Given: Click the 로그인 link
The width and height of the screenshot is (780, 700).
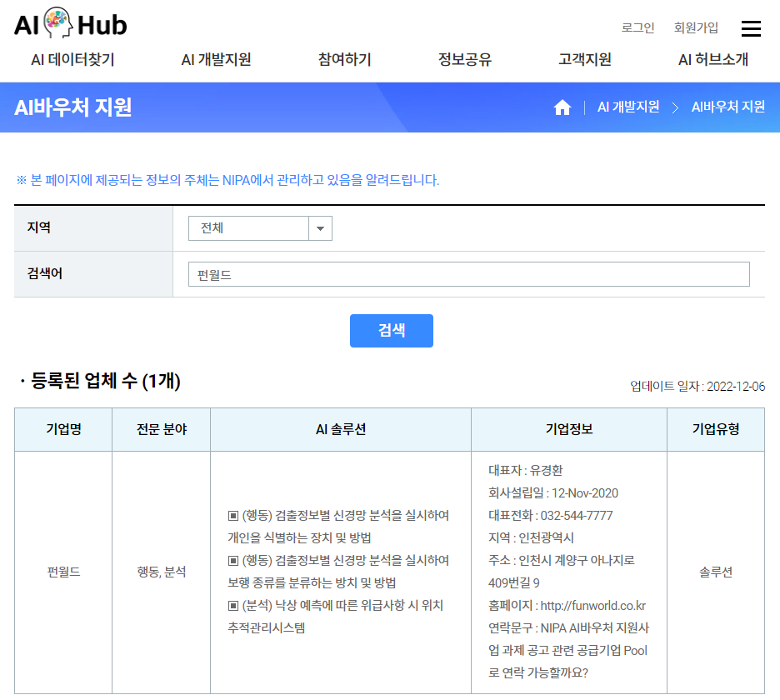Looking at the screenshot, I should [638, 27].
